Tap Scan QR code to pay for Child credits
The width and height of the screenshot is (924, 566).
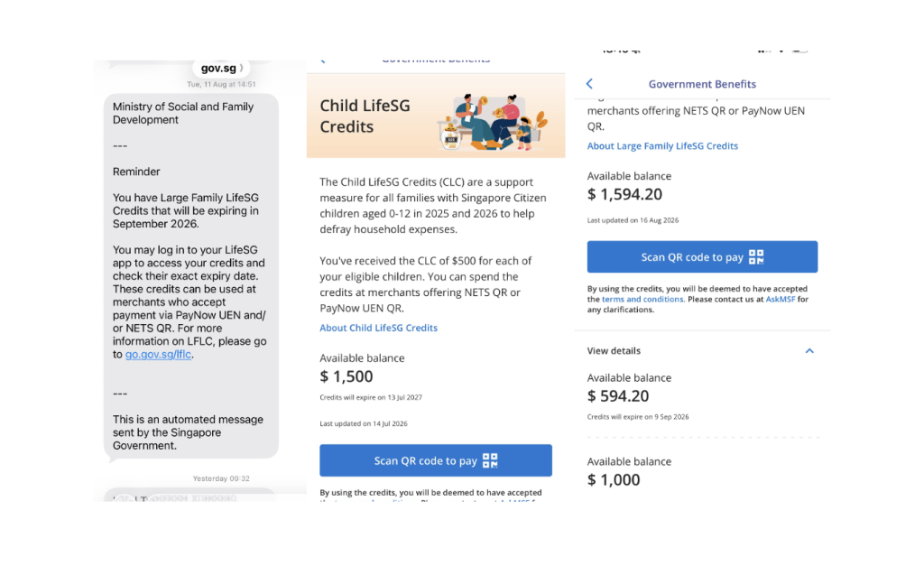436,460
